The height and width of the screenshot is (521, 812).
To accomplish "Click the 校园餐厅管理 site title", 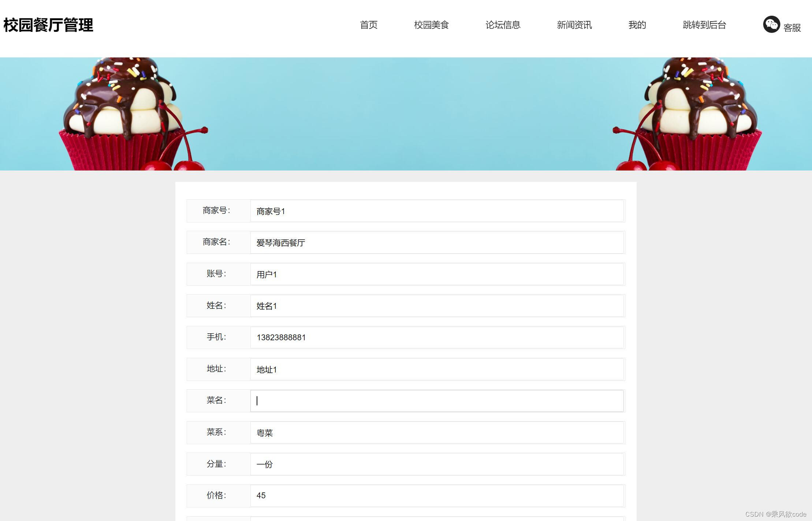I will coord(48,25).
